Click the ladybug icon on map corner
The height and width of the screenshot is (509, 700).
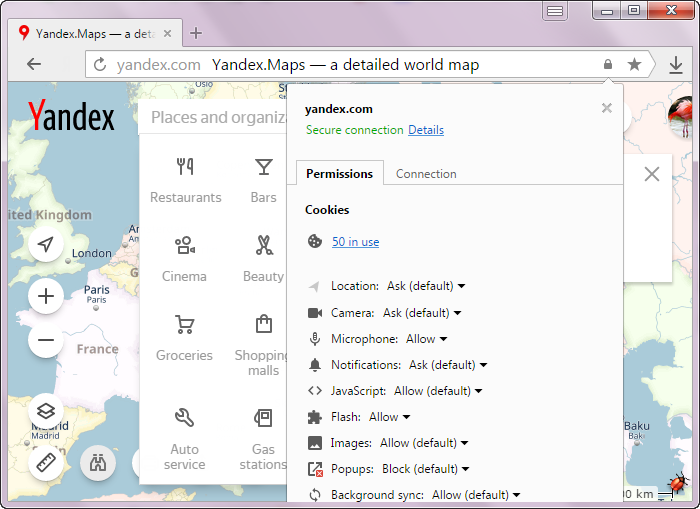pyautogui.click(x=678, y=483)
